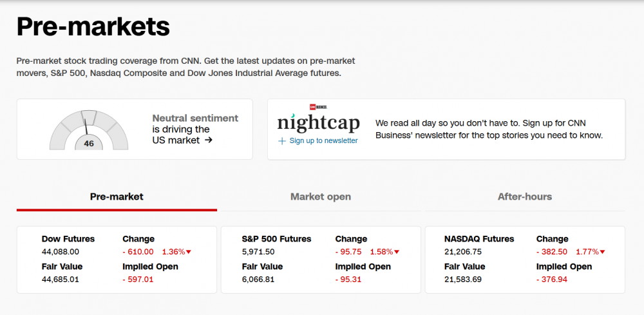The image size is (644, 315).
Task: Select the NASDAQ Futures heading
Action: 479,239
